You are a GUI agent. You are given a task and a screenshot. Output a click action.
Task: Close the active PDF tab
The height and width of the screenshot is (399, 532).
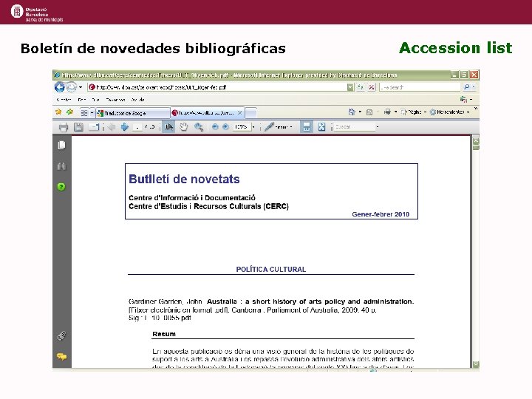(x=240, y=112)
